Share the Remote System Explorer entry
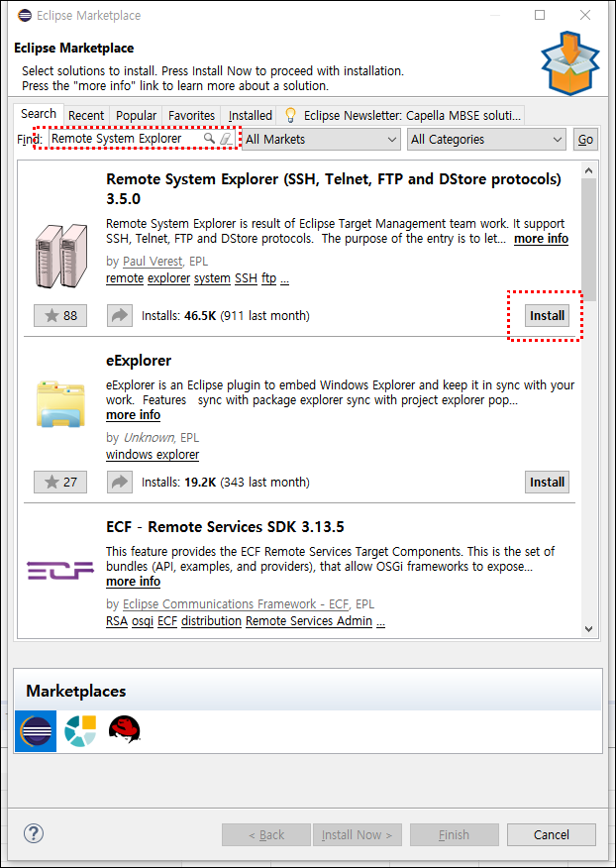This screenshot has width=616, height=868. click(120, 315)
